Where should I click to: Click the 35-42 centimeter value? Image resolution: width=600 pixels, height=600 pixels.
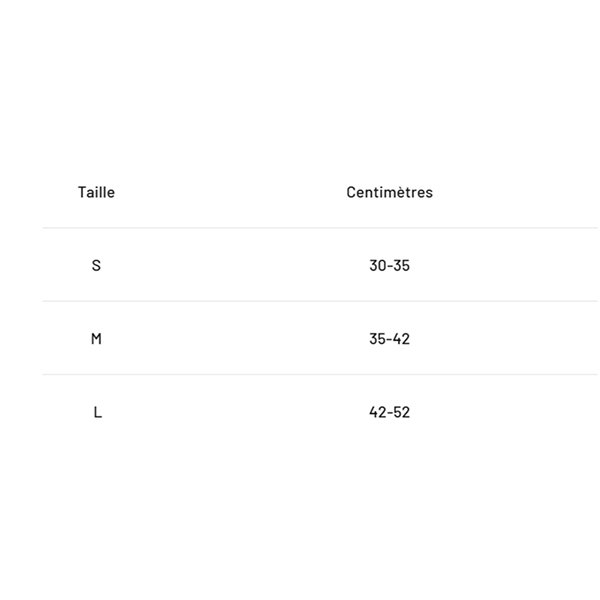[x=389, y=338]
